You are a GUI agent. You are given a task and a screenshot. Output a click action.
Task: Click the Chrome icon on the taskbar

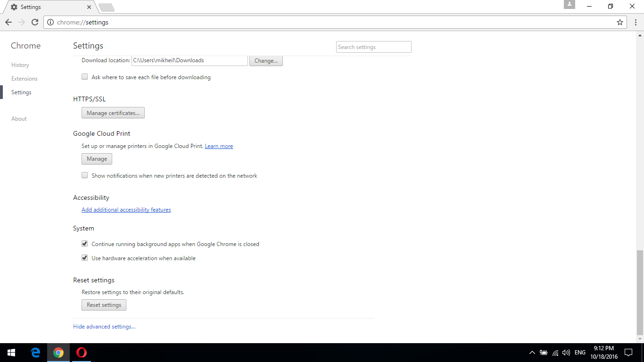click(x=58, y=353)
